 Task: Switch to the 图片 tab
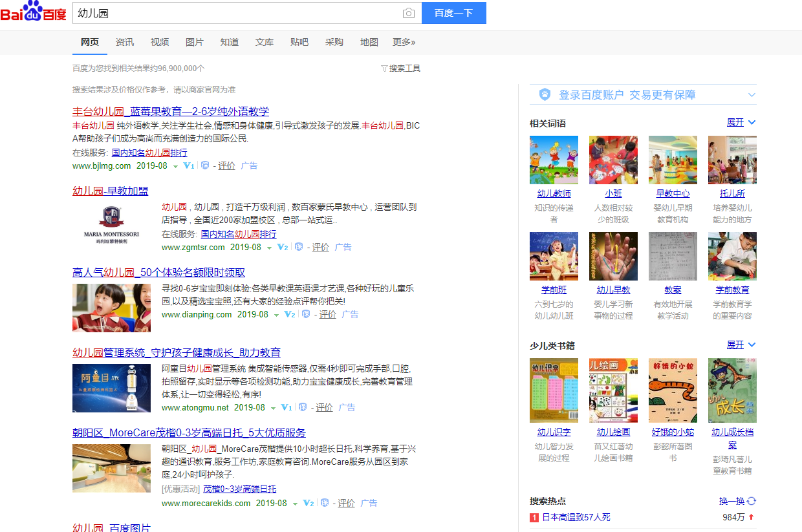click(x=195, y=42)
